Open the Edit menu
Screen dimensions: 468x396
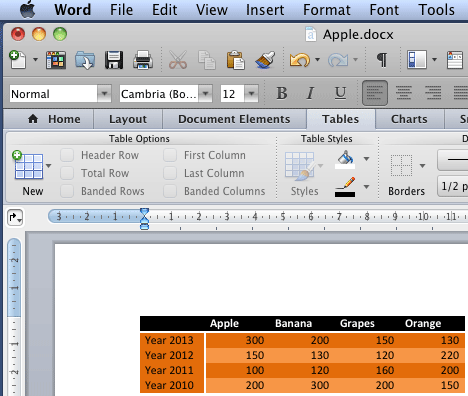tap(165, 10)
